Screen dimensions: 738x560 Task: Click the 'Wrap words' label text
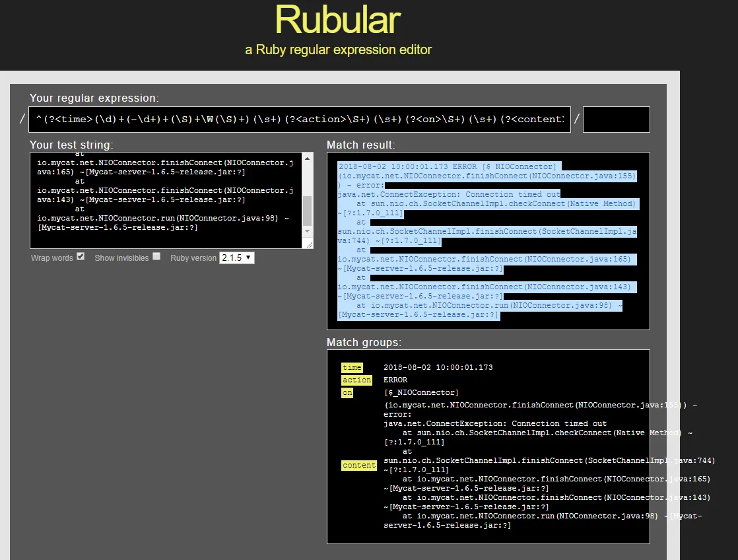pos(51,258)
